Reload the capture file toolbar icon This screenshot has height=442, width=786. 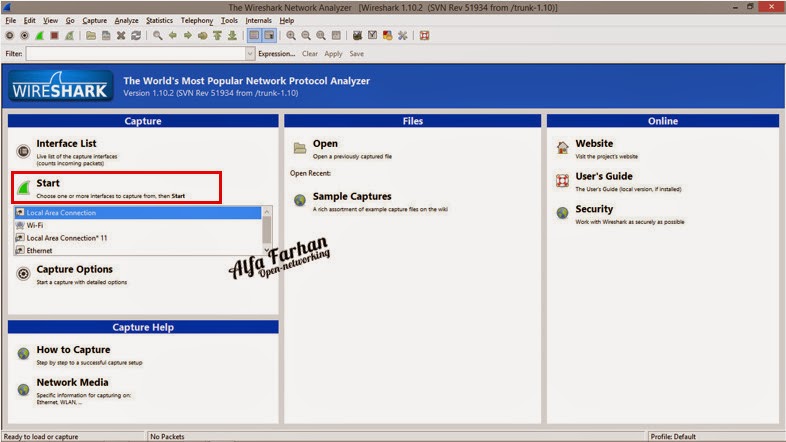[136, 36]
